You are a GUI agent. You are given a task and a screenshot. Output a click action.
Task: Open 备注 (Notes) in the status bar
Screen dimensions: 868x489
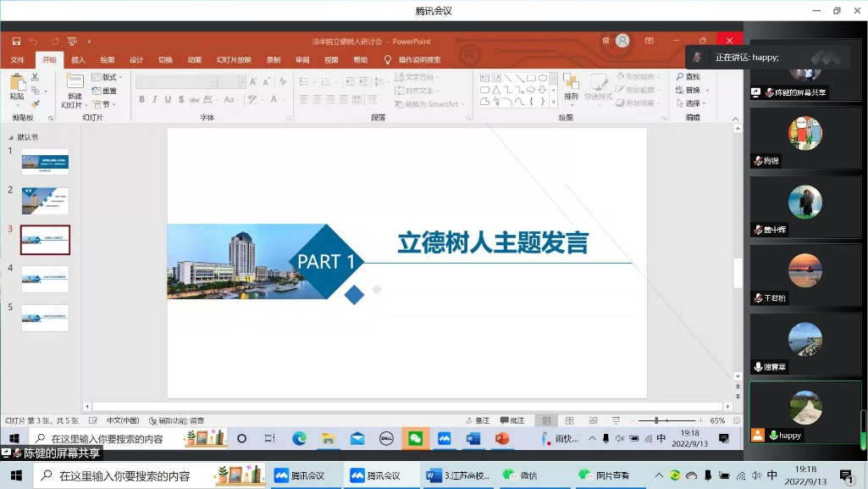[x=478, y=420]
